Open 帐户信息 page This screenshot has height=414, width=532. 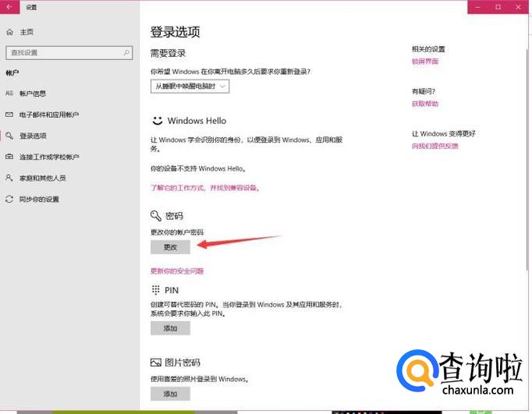(33, 94)
